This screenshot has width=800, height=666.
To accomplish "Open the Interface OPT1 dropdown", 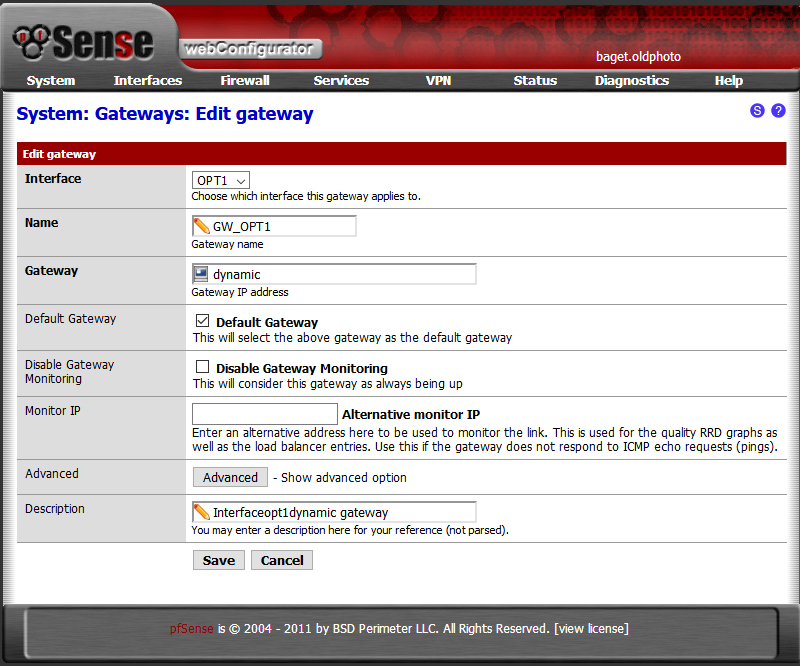I will [x=220, y=181].
